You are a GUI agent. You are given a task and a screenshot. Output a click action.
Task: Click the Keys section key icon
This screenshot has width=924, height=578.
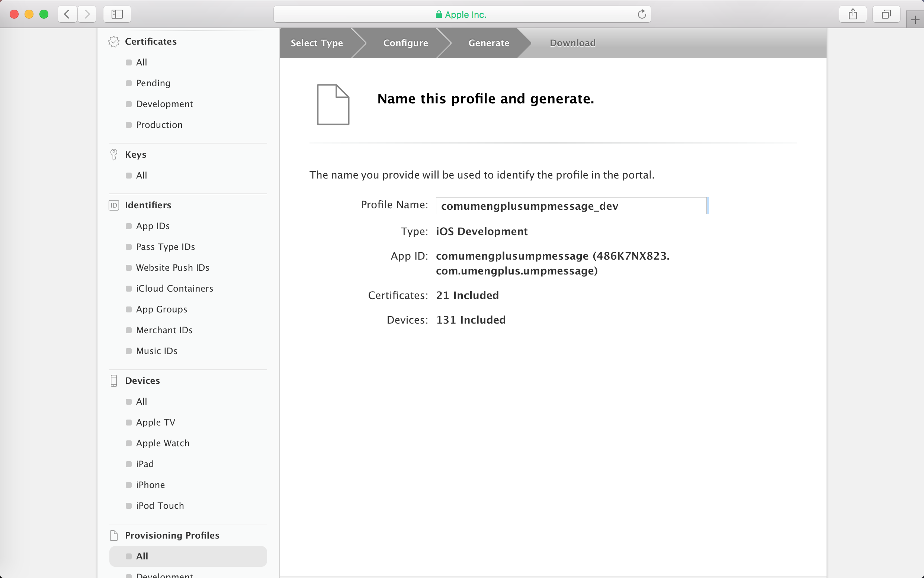pyautogui.click(x=113, y=154)
